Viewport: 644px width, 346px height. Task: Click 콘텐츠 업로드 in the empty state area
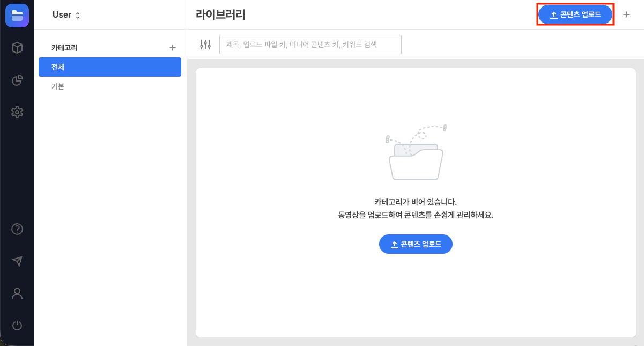coord(416,244)
